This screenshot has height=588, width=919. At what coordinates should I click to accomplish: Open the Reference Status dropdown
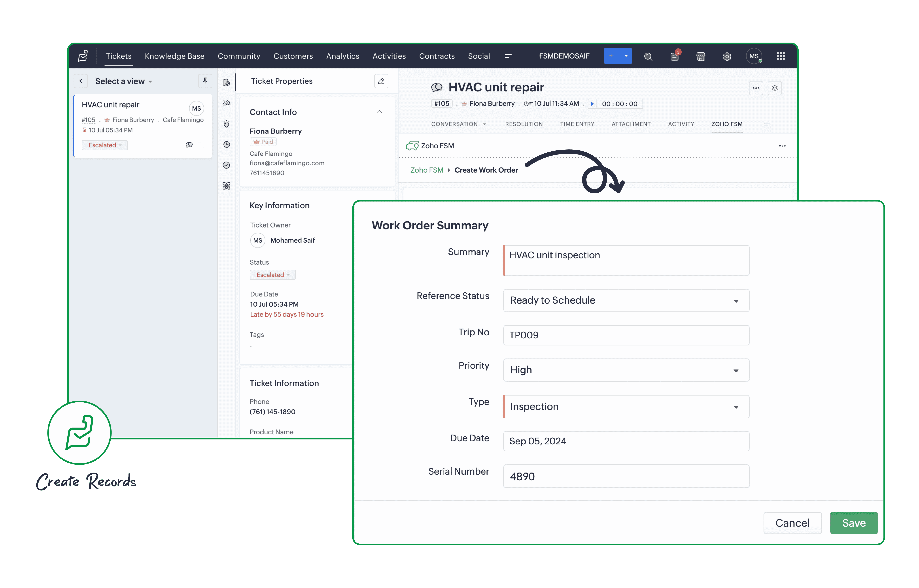click(x=626, y=300)
